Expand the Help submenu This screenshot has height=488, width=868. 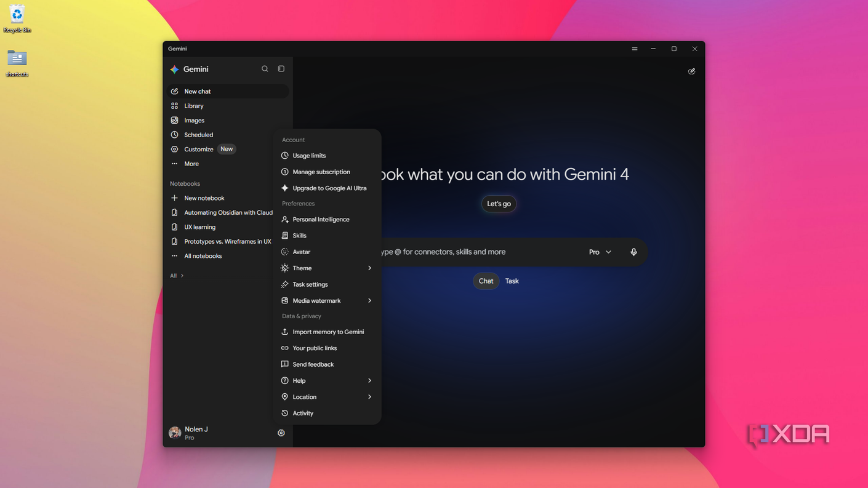[x=328, y=381]
